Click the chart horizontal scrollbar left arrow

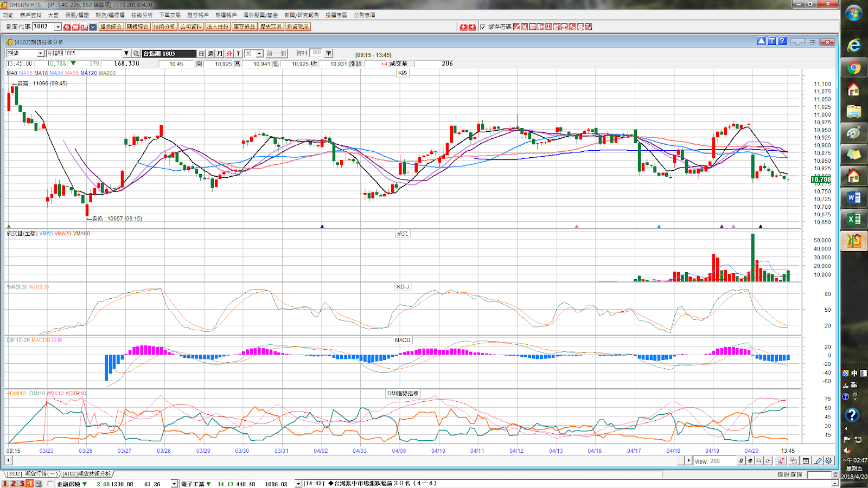[8, 460]
